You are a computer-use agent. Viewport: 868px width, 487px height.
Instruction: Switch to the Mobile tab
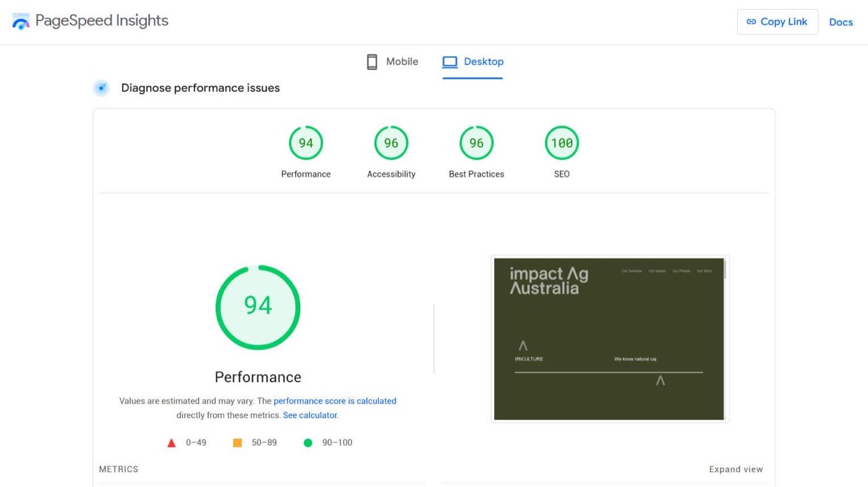coord(392,61)
